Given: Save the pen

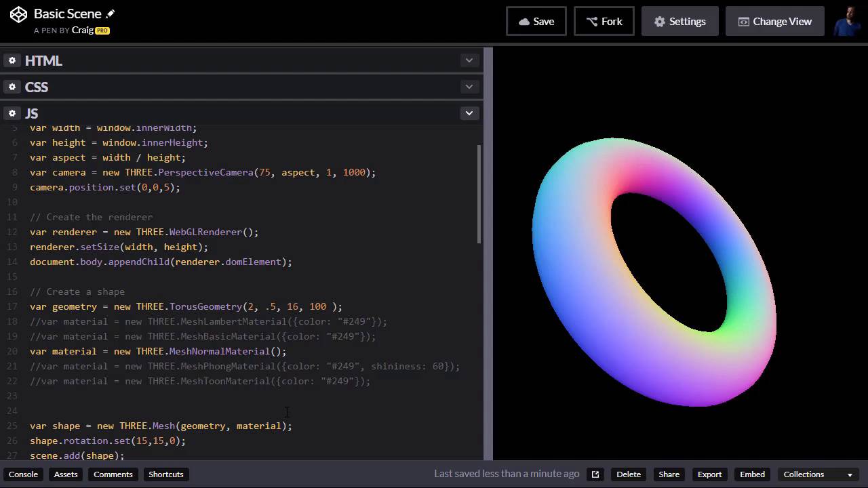Looking at the screenshot, I should (536, 22).
